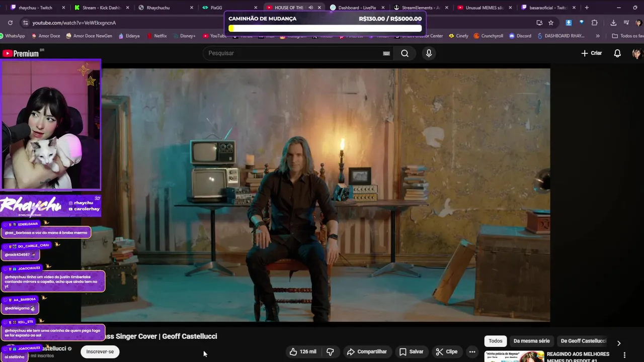Open the Criar create menu
Viewport: 644px width, 362px height.
(x=592, y=53)
